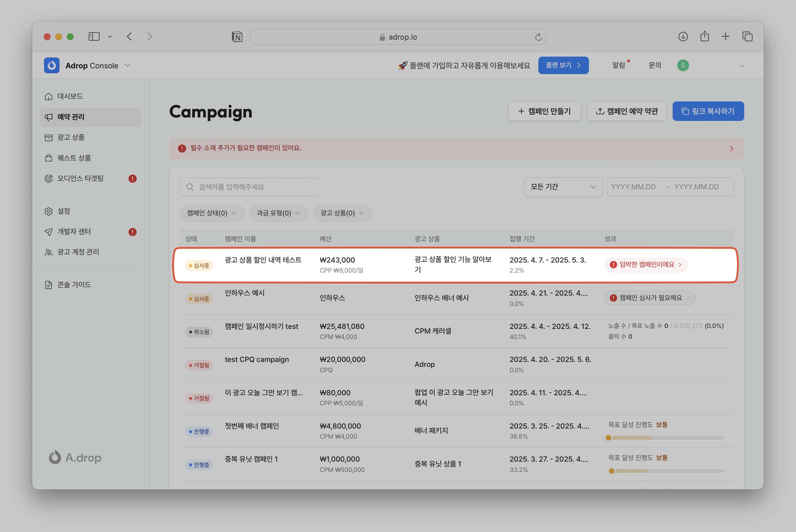Click the Safari downloads icon
The image size is (796, 532).
[x=683, y=36]
